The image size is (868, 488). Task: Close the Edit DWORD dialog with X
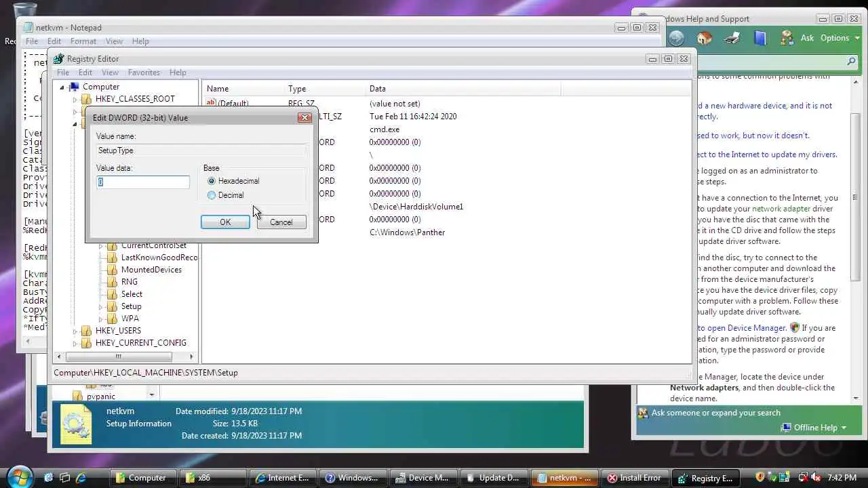pos(304,117)
